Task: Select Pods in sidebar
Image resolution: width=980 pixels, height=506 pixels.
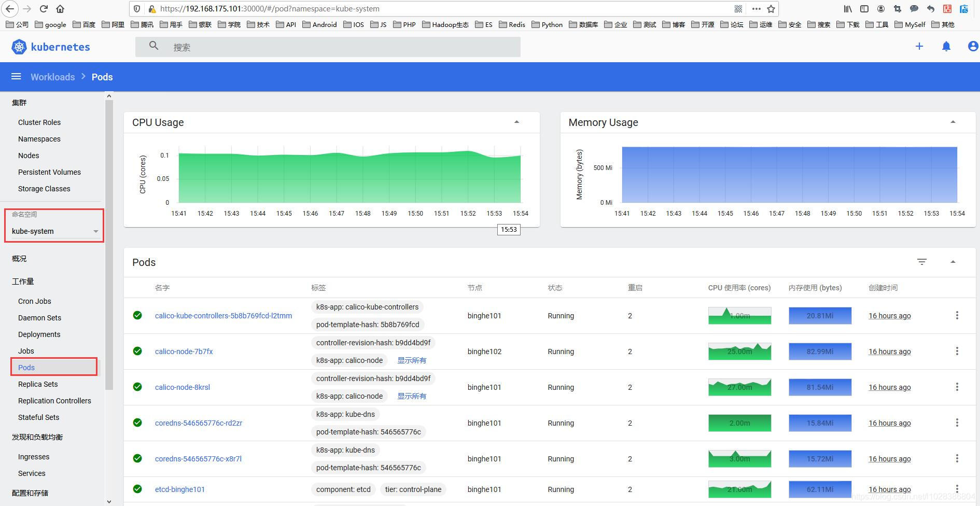Action: point(26,368)
